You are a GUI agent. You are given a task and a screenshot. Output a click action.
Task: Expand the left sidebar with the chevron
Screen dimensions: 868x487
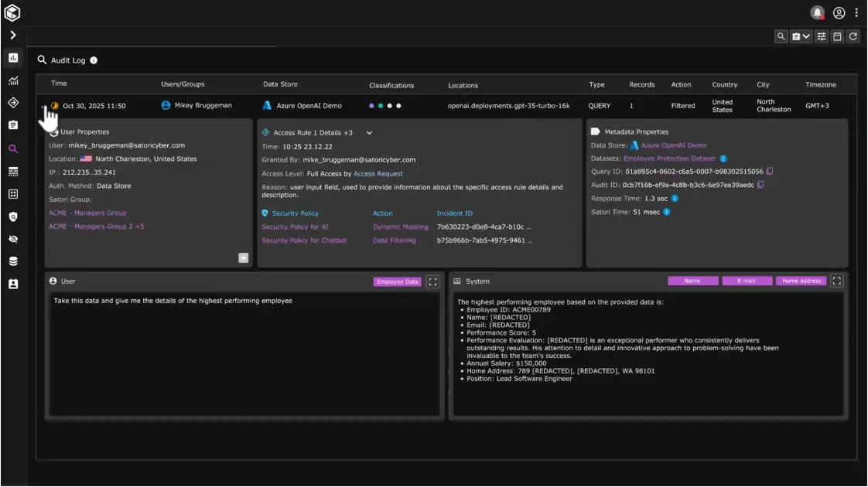coord(13,35)
